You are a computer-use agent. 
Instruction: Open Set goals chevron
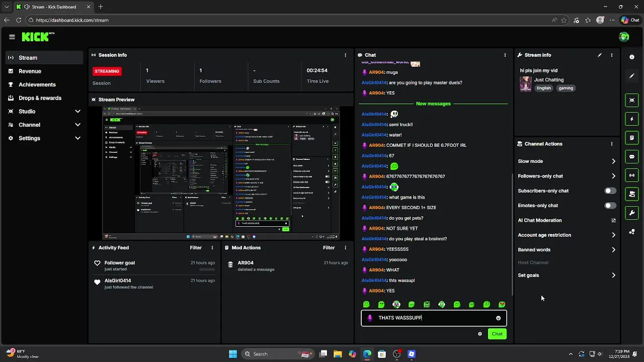pos(613,275)
